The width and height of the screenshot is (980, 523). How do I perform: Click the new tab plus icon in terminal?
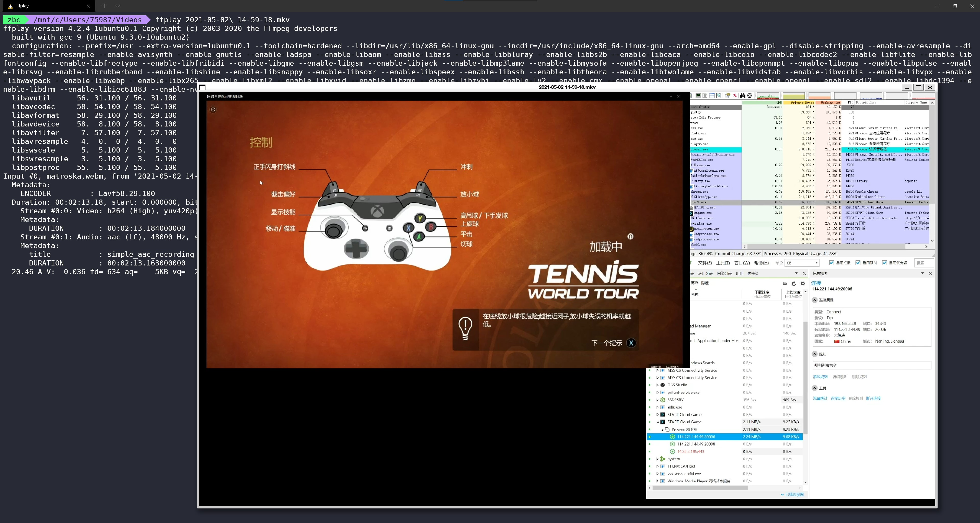coord(104,6)
